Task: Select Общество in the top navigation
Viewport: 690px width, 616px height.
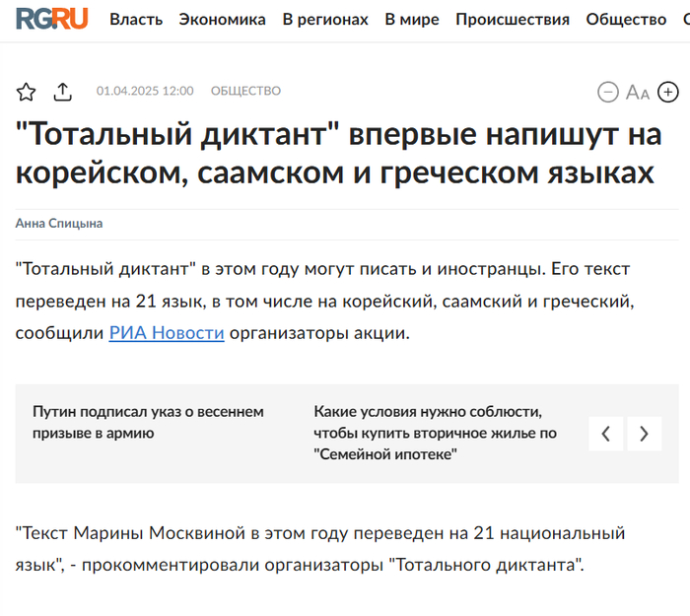Action: (626, 20)
